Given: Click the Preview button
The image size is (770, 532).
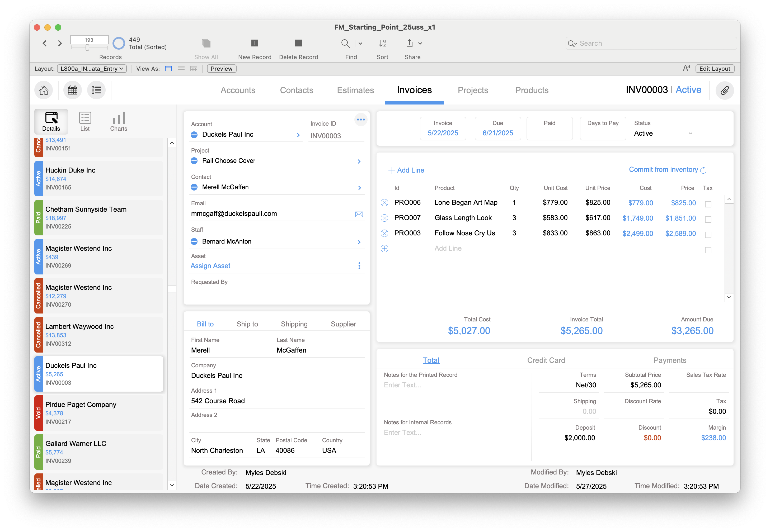Looking at the screenshot, I should (x=222, y=69).
